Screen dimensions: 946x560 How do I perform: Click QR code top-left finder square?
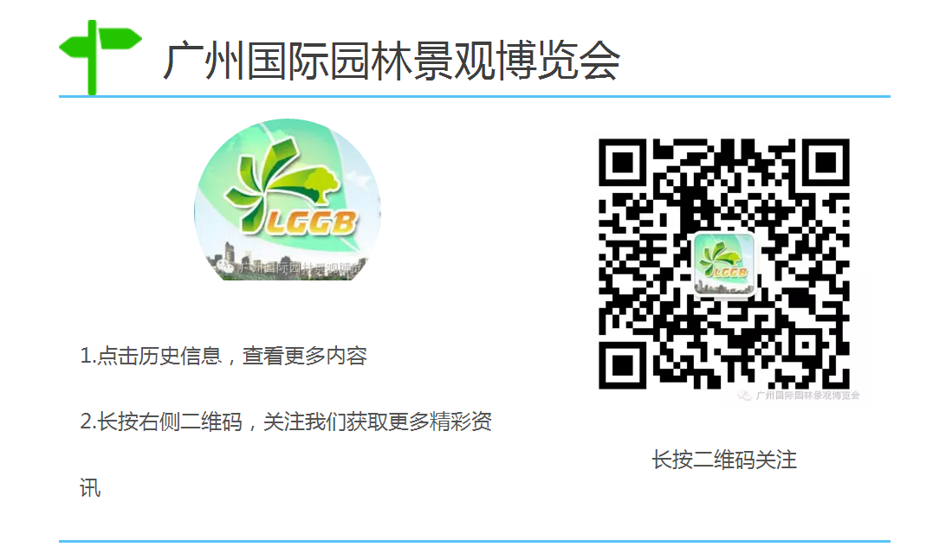click(x=623, y=163)
